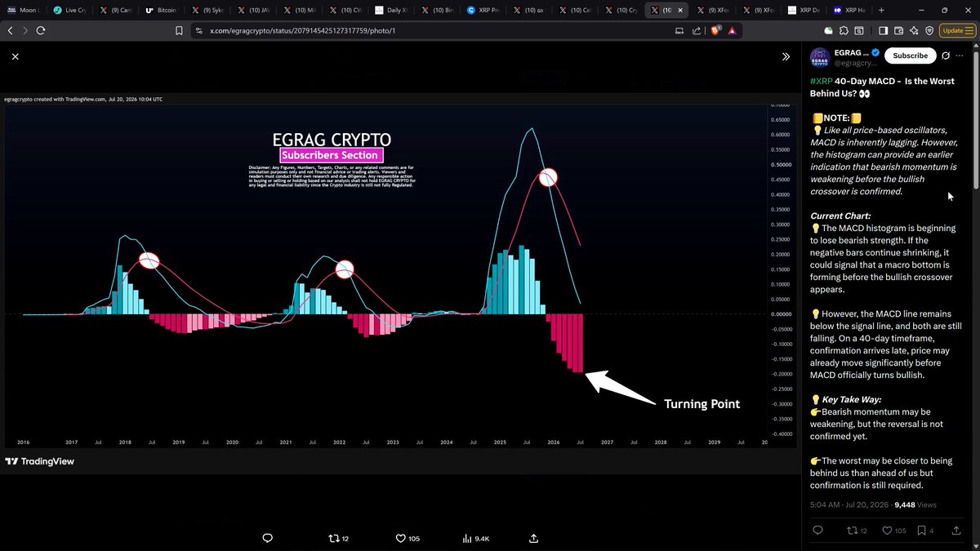This screenshot has width=980, height=551.
Task: Open EGRAG Crypto profile avatar
Action: point(820,56)
